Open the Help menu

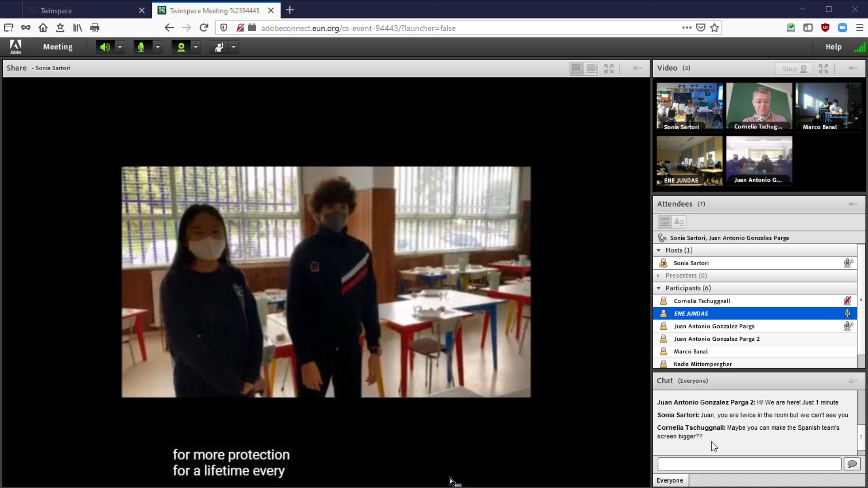tap(833, 47)
